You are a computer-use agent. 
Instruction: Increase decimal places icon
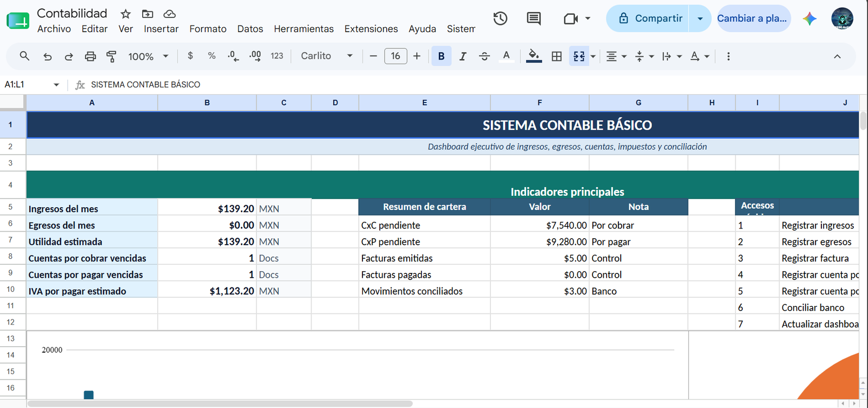pos(255,56)
